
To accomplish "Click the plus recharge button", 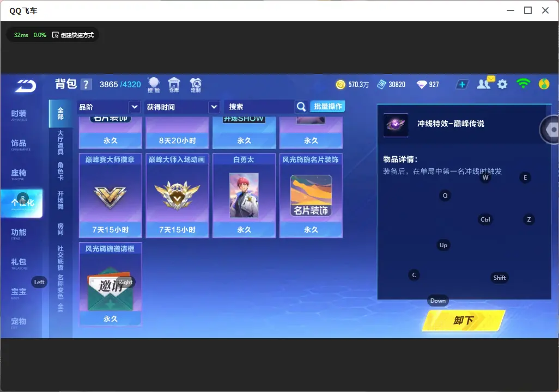I will [462, 84].
